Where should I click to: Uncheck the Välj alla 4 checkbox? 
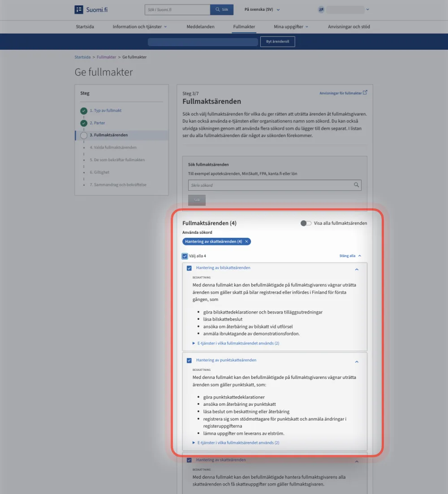point(185,256)
